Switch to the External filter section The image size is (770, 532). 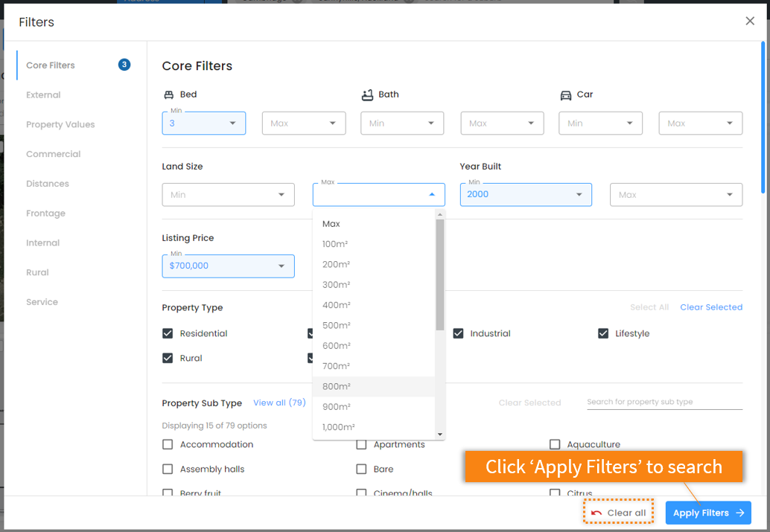tap(43, 94)
